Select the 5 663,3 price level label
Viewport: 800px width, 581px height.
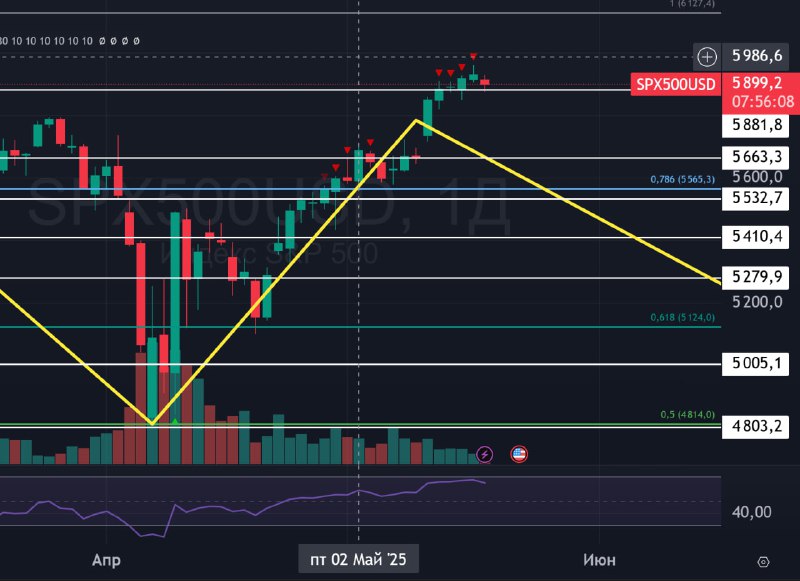756,157
